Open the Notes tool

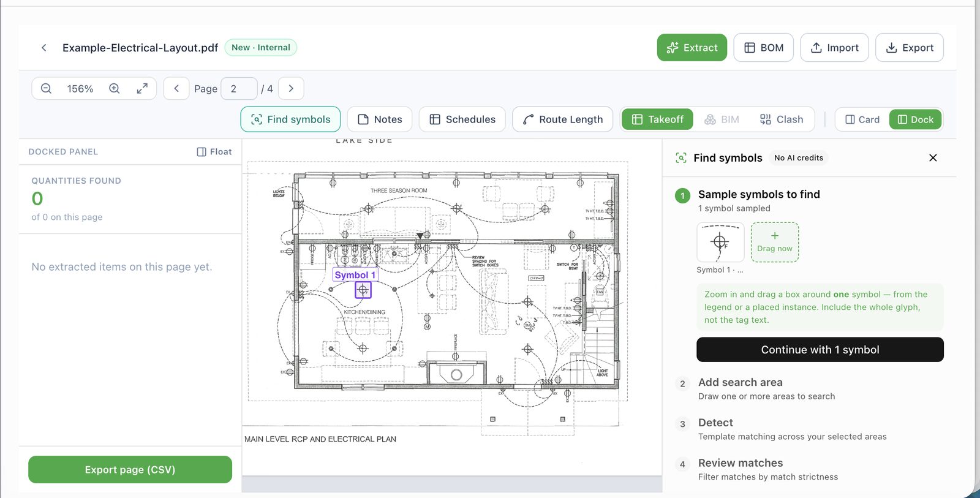click(380, 119)
